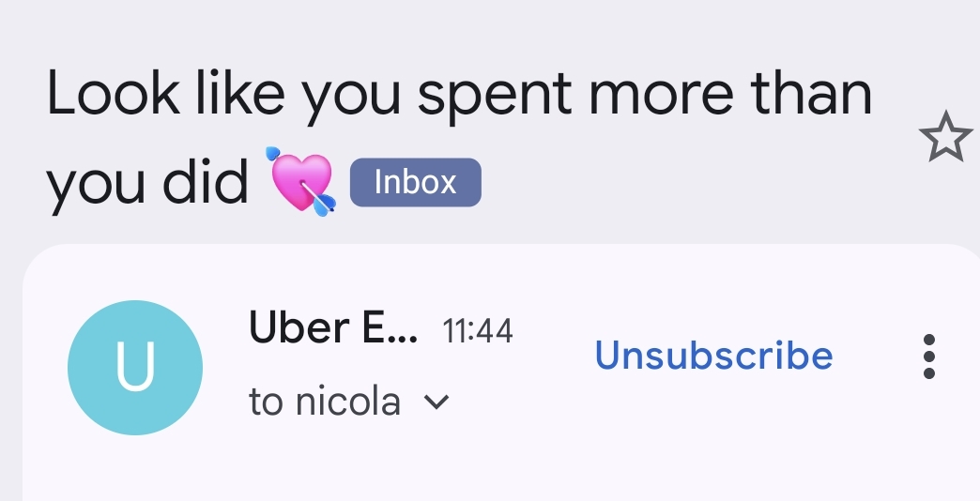980x501 pixels.
Task: Expand recipient details with the chevron arrow
Action: click(436, 402)
